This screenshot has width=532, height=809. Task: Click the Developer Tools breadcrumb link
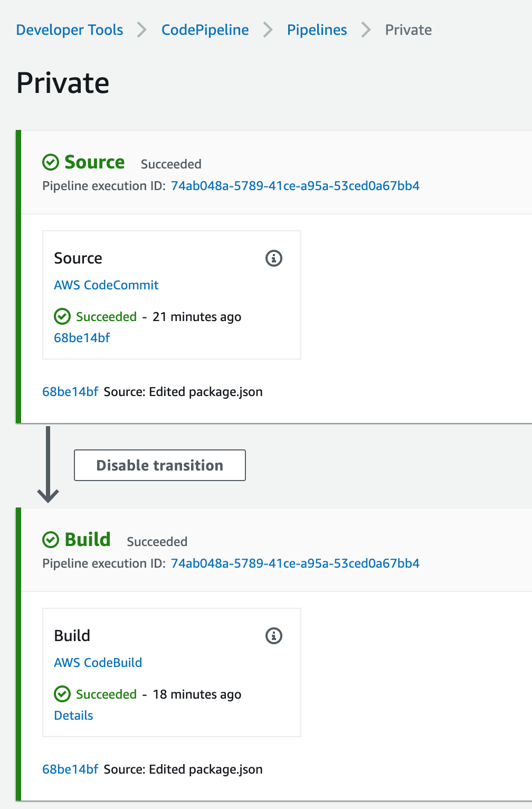point(69,30)
